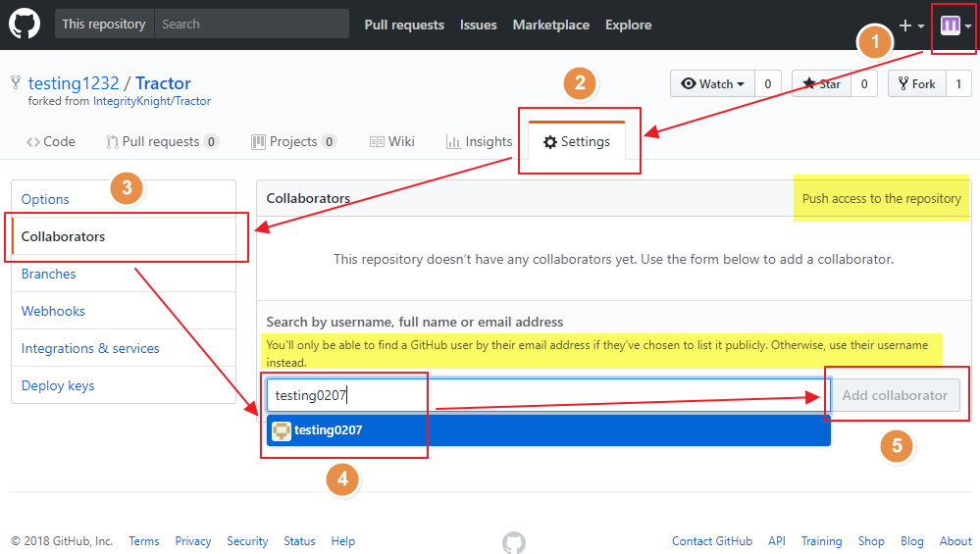
Task: Star the repository
Action: 821,83
